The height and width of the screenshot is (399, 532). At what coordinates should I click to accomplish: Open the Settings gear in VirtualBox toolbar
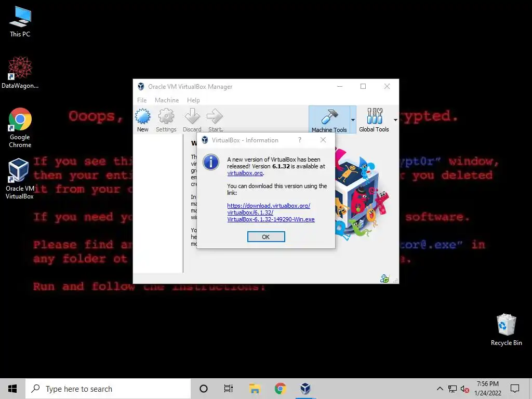click(166, 120)
